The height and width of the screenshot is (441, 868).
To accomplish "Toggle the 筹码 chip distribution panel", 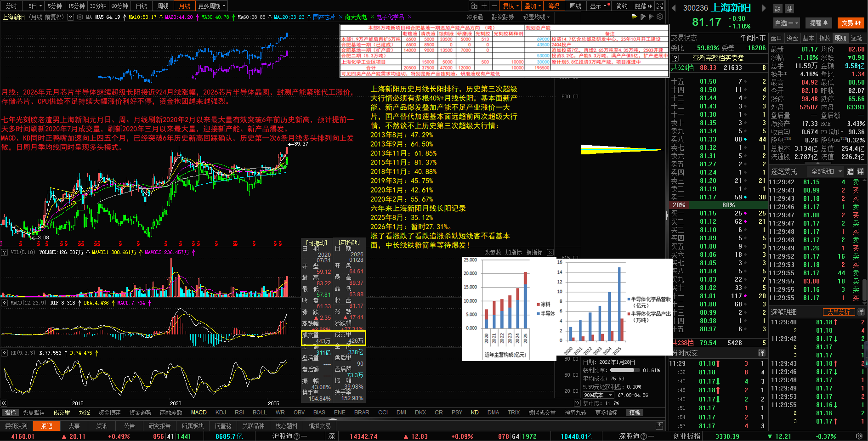I will click(554, 6).
